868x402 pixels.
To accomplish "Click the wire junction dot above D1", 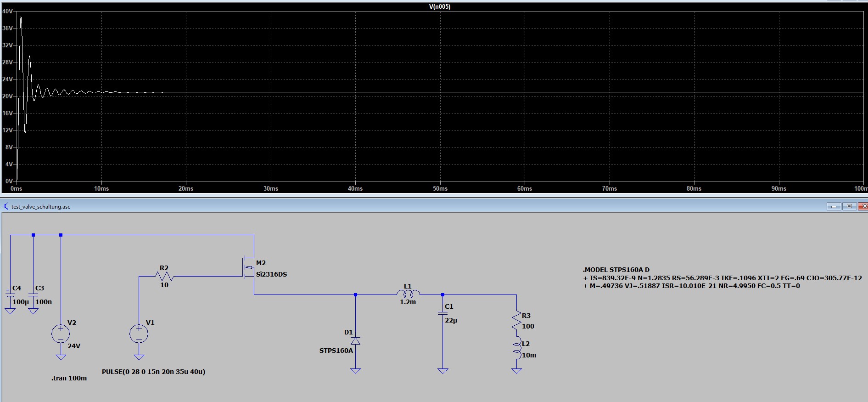I will pyautogui.click(x=355, y=294).
